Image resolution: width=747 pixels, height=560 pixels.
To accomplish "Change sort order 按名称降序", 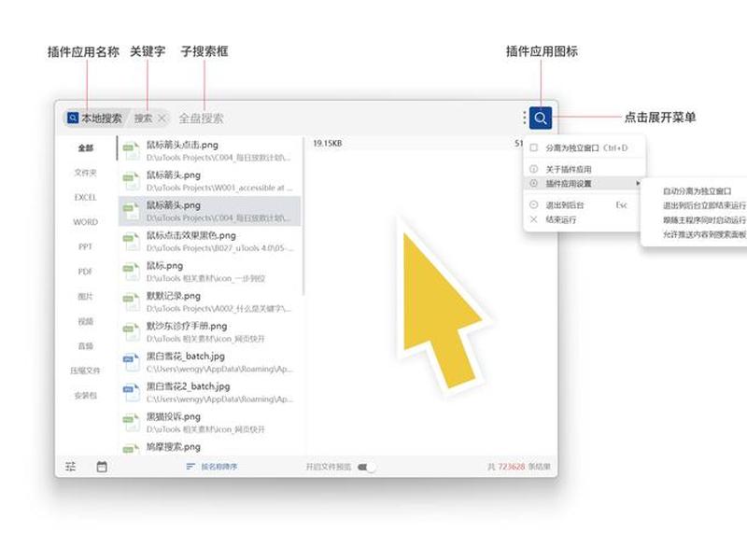I will pos(218,466).
